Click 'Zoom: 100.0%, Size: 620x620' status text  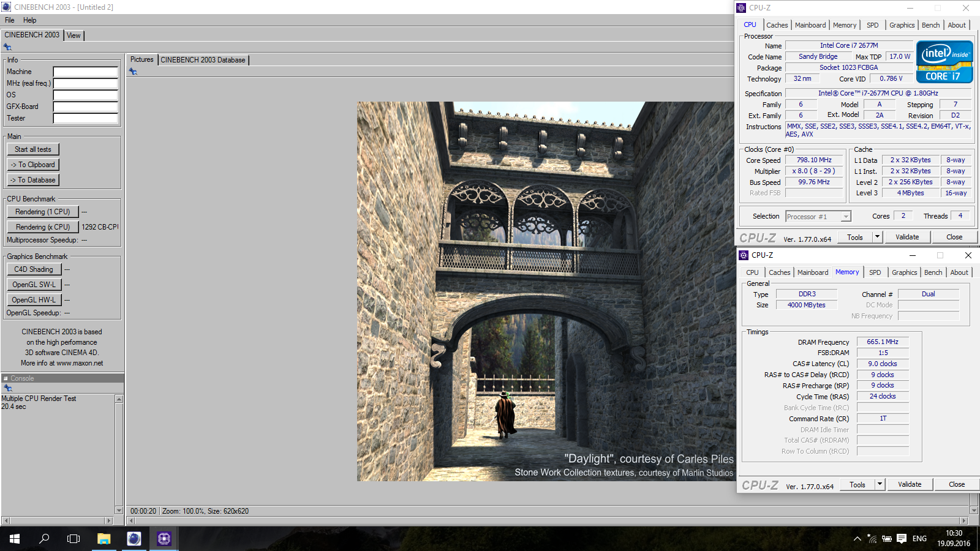pyautogui.click(x=205, y=511)
